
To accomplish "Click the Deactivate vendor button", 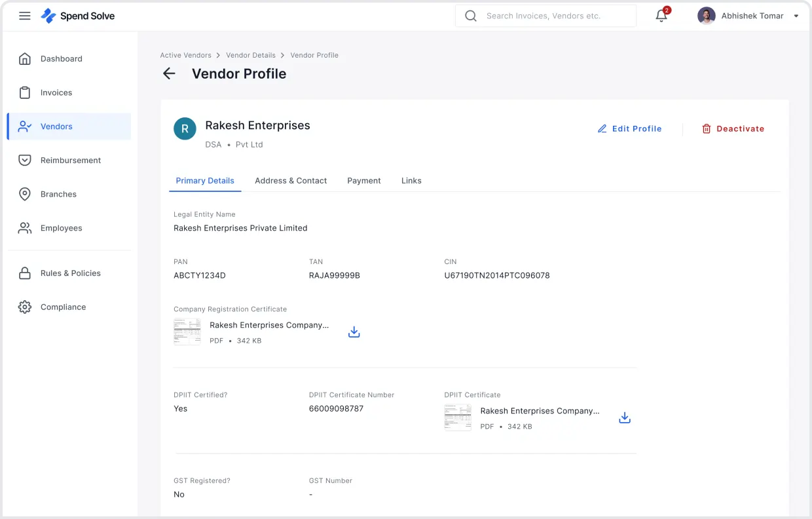I will pyautogui.click(x=733, y=129).
